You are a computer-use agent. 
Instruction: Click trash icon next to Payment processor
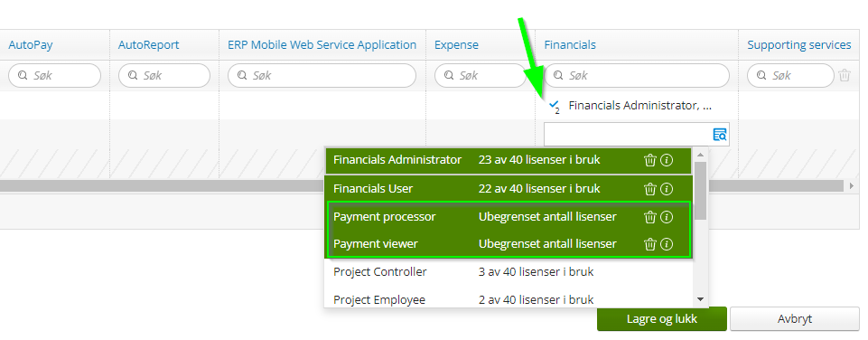[x=650, y=217]
